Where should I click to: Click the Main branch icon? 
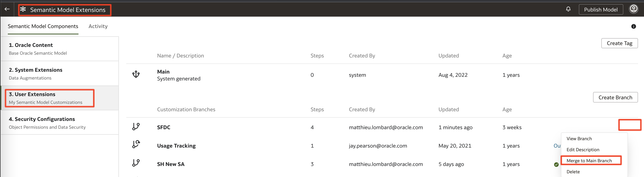click(x=136, y=74)
